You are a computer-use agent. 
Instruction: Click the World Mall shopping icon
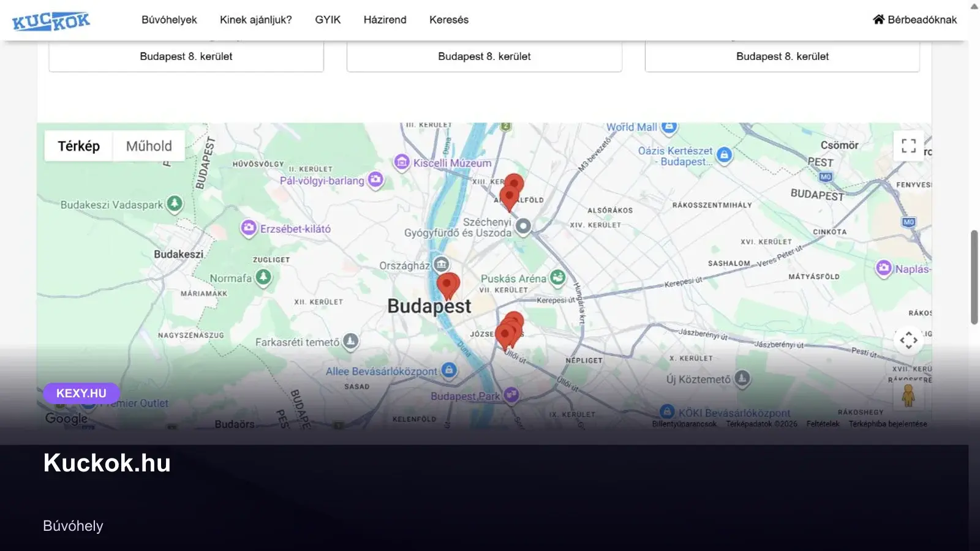(669, 127)
